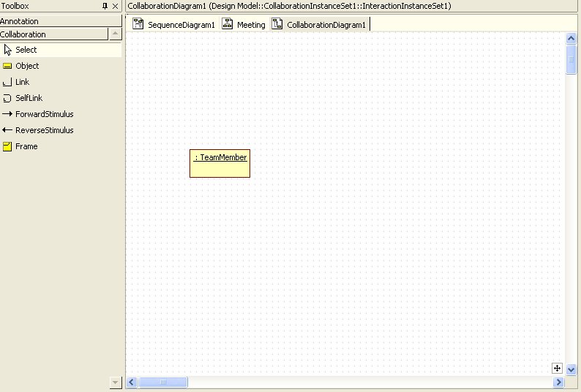
Task: Click the ForwardStimulus label
Action: point(45,114)
